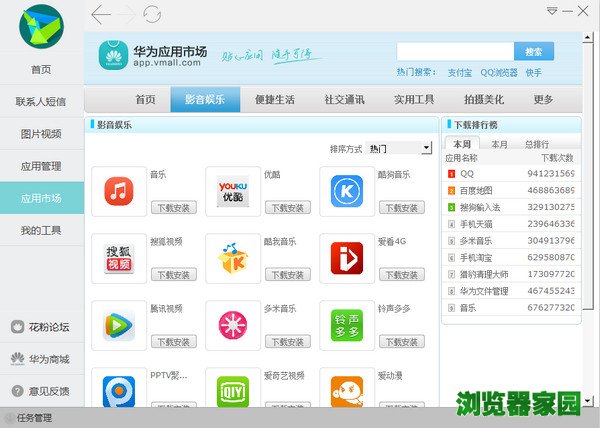This screenshot has width=600, height=428.
Task: Click 下载安装 for 铃声多多
Action: coord(402,342)
